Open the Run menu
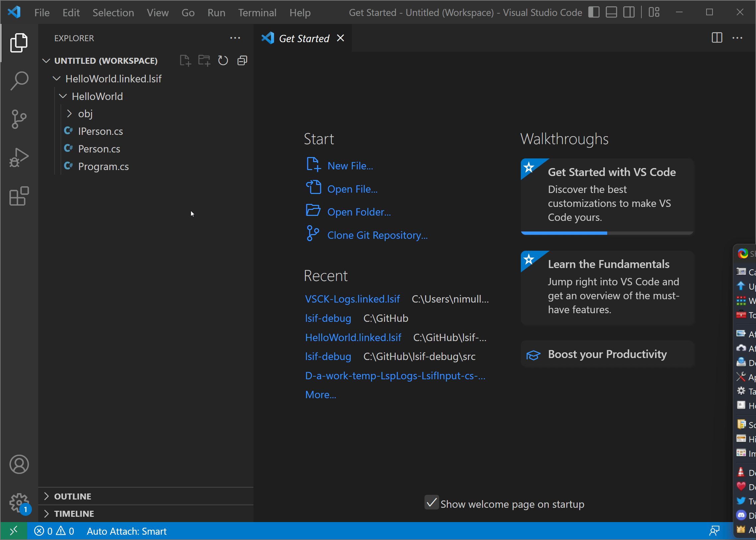 click(x=216, y=13)
